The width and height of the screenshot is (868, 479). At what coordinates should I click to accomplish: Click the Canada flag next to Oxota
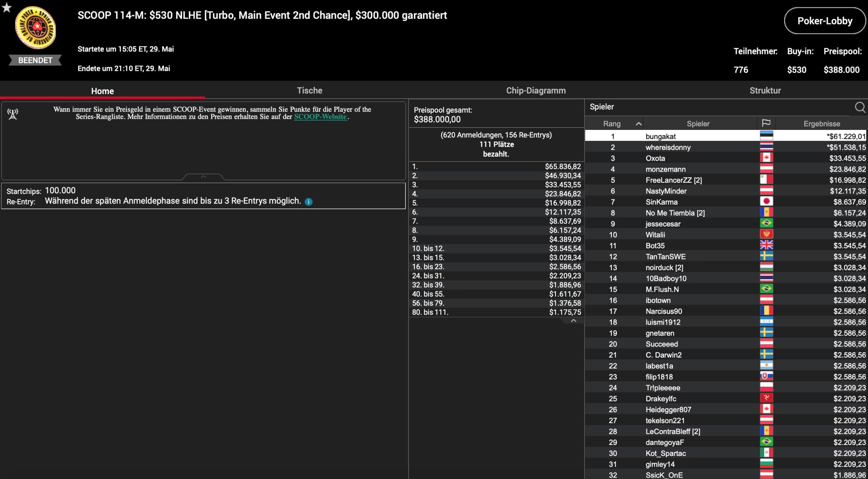click(x=766, y=158)
